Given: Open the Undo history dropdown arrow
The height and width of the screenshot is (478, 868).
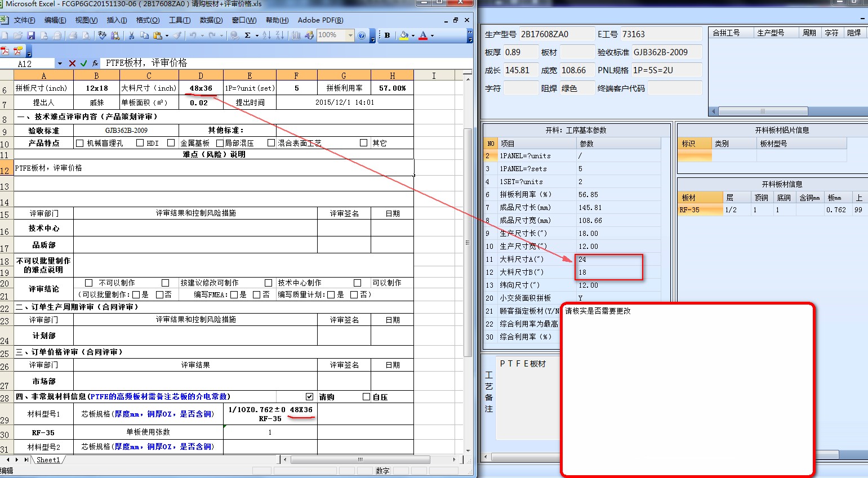Looking at the screenshot, I should (202, 35).
